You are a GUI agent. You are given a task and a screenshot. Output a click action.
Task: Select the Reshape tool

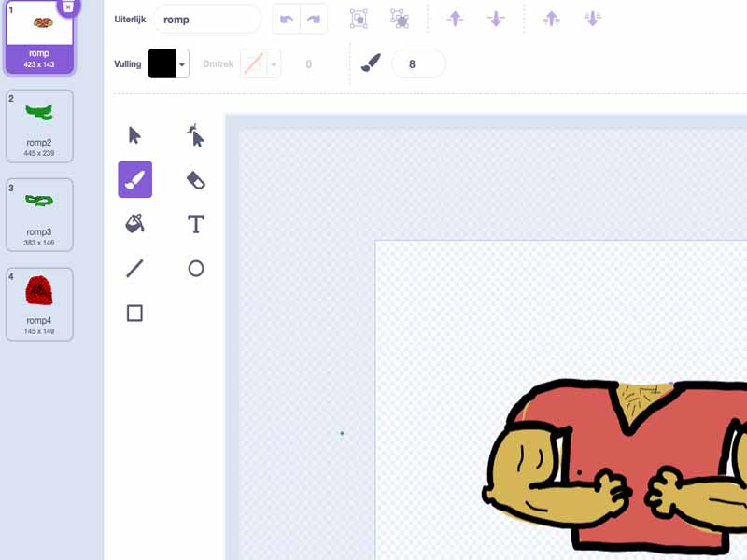click(x=195, y=135)
